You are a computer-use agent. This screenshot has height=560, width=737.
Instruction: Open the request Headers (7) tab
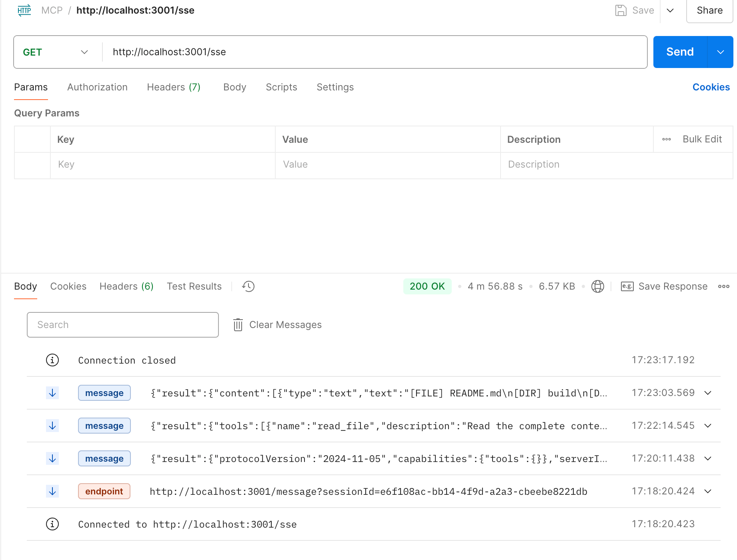tap(174, 87)
